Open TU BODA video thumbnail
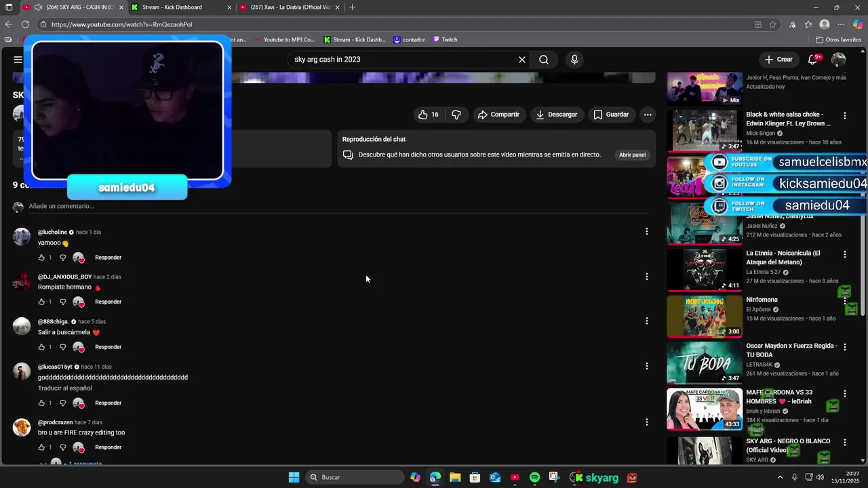Screen dimensions: 868x488 coord(705,363)
